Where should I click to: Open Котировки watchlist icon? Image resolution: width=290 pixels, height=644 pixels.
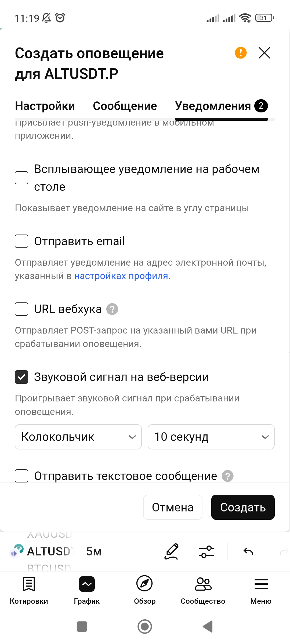tap(29, 584)
